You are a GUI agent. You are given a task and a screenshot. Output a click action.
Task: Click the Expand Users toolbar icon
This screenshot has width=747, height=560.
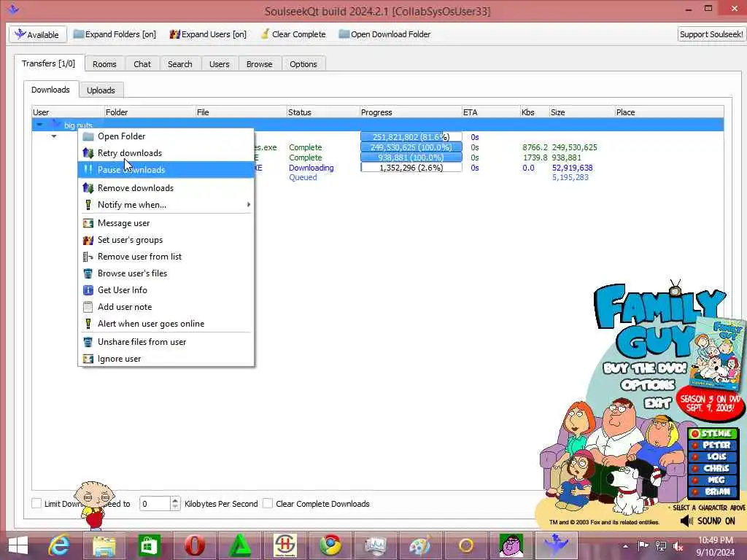(x=175, y=34)
